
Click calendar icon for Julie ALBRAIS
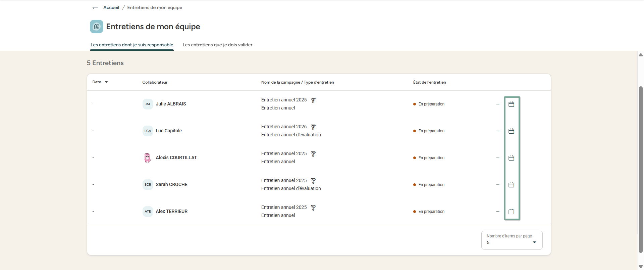[x=511, y=104]
